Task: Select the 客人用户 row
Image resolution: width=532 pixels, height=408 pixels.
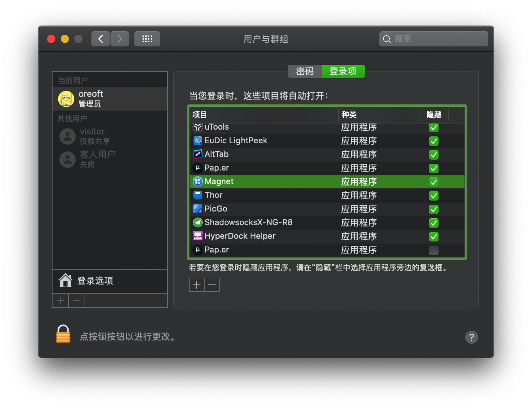Action: pyautogui.click(x=110, y=160)
